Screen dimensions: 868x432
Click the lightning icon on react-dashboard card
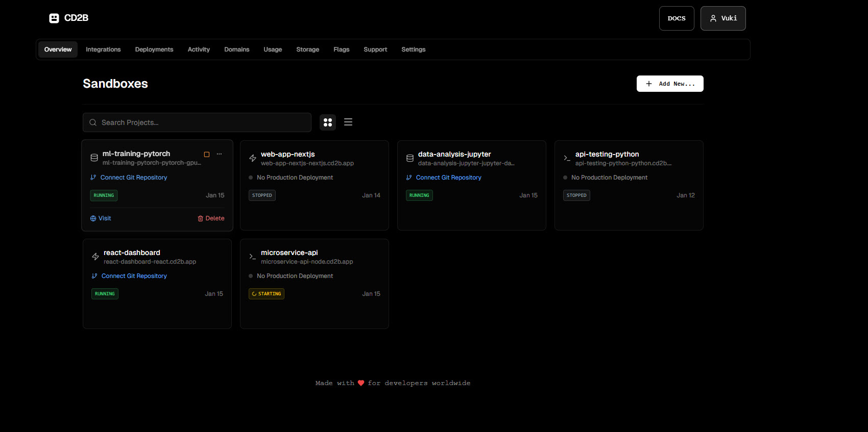coord(95,257)
